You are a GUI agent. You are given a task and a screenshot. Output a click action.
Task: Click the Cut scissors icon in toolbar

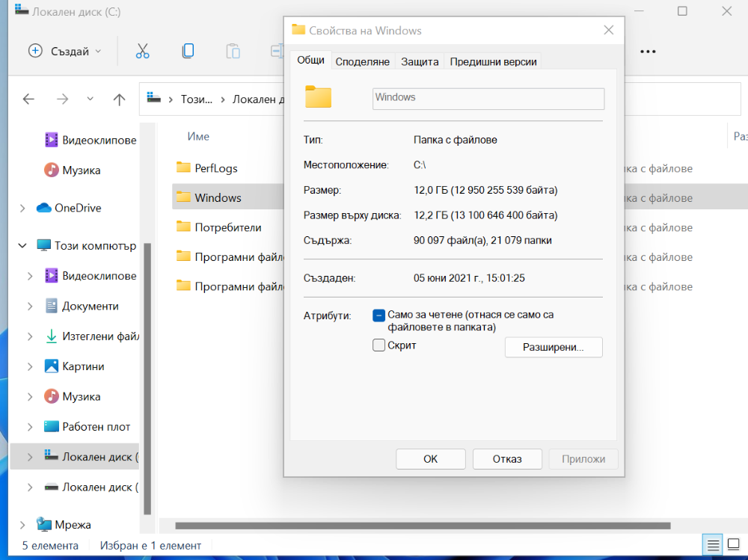(x=142, y=51)
